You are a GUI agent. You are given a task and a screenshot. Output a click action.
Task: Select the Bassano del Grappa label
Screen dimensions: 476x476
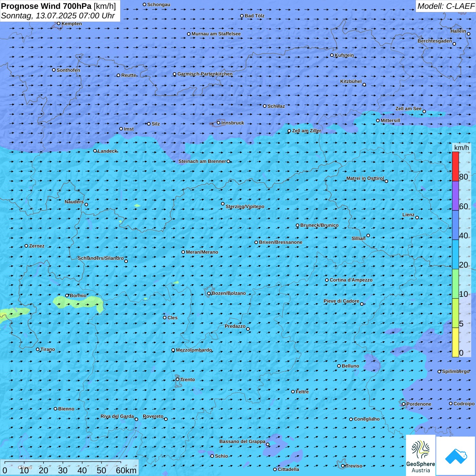coord(242,441)
